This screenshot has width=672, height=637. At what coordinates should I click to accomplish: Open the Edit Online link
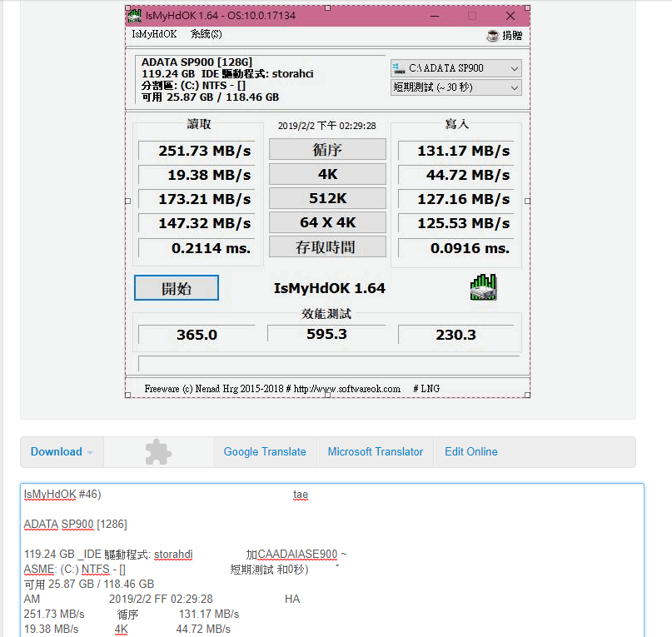471,452
